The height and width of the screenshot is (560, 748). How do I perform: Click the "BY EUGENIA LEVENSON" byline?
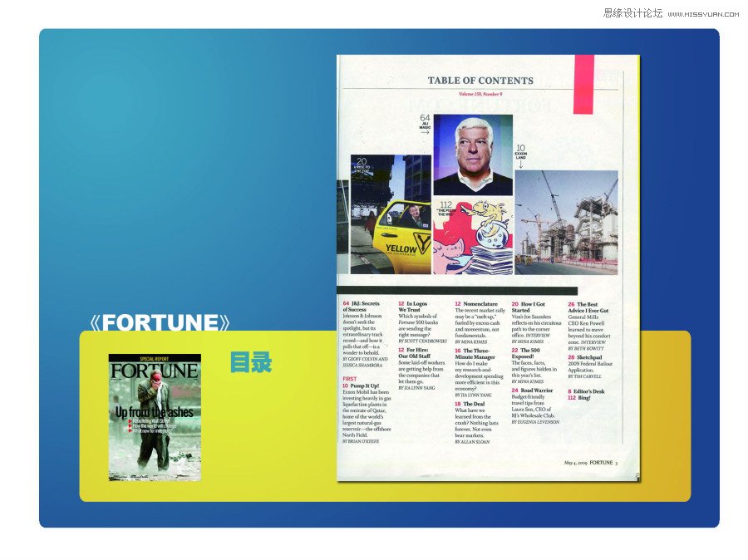tap(535, 422)
